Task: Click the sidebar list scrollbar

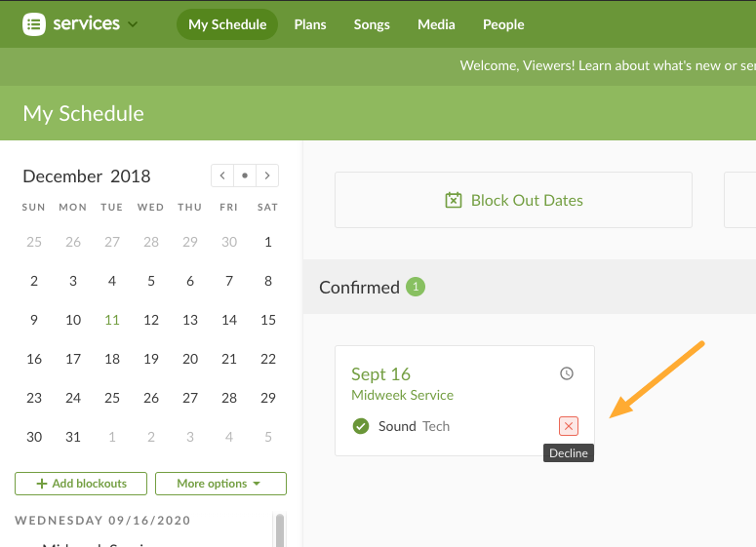Action: click(x=280, y=529)
